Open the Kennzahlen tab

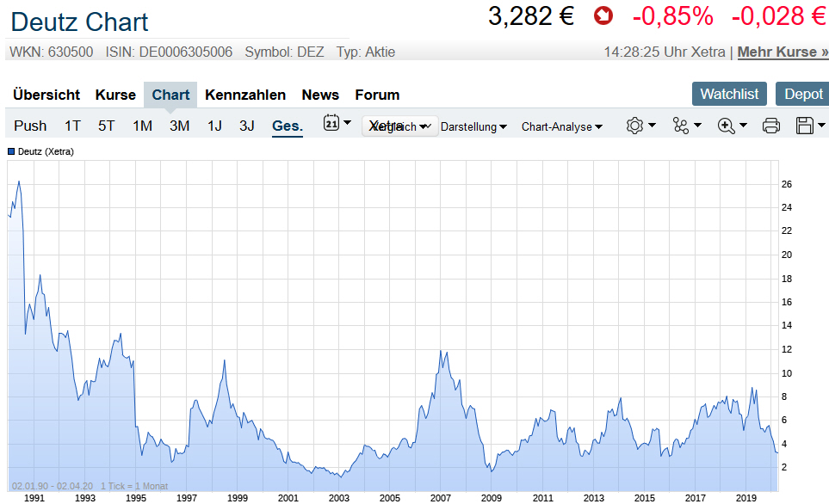coord(245,95)
